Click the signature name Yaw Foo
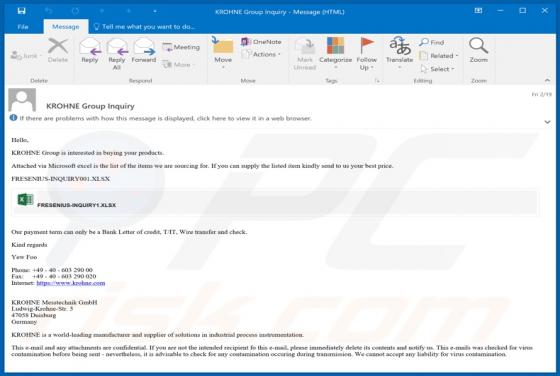Viewport: 560px width, 376px height. pyautogui.click(x=24, y=257)
